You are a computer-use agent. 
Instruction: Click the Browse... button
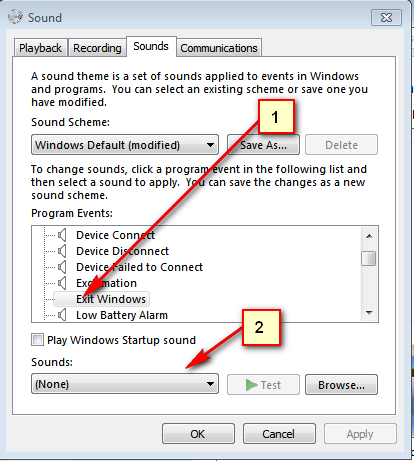(341, 385)
